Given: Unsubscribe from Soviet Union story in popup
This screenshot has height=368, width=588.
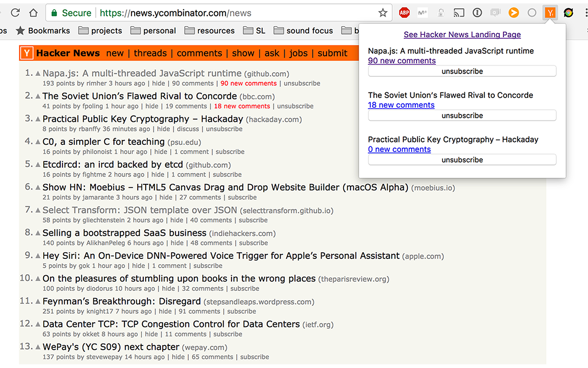Looking at the screenshot, I should click(462, 115).
